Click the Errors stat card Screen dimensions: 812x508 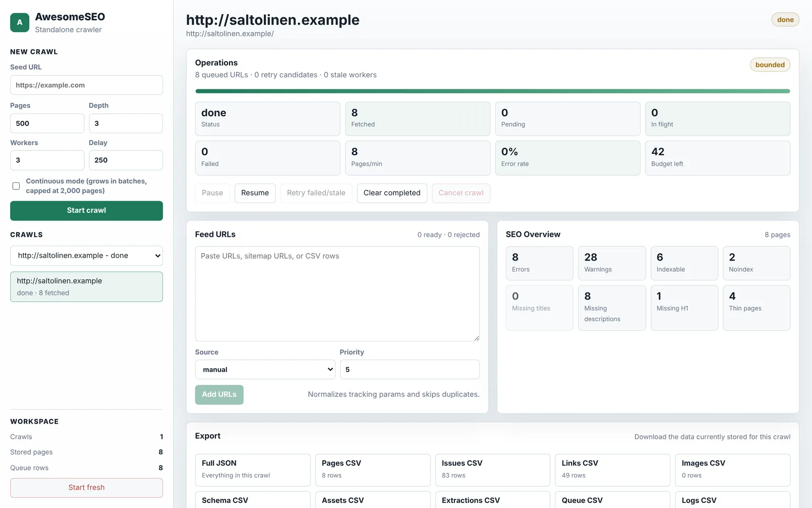(539, 263)
